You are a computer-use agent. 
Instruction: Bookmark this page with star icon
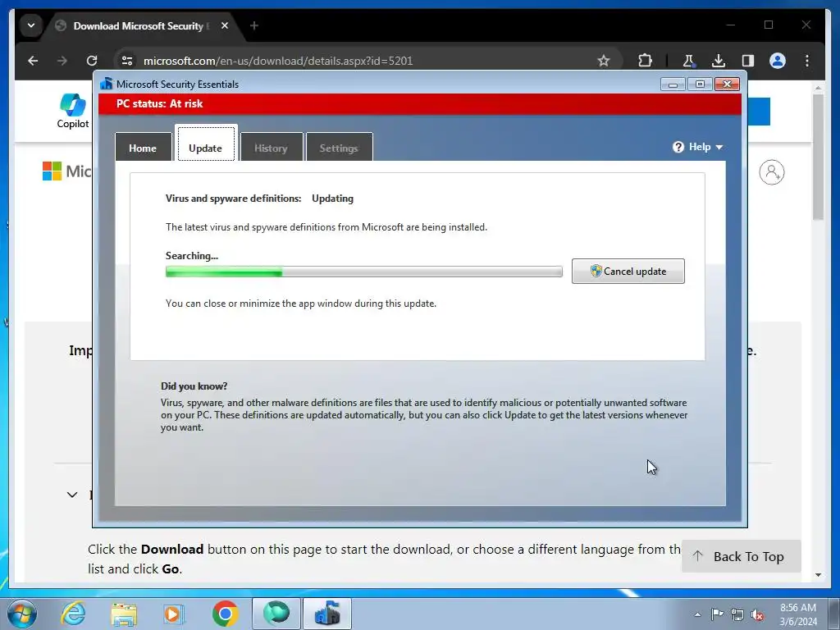tap(604, 61)
